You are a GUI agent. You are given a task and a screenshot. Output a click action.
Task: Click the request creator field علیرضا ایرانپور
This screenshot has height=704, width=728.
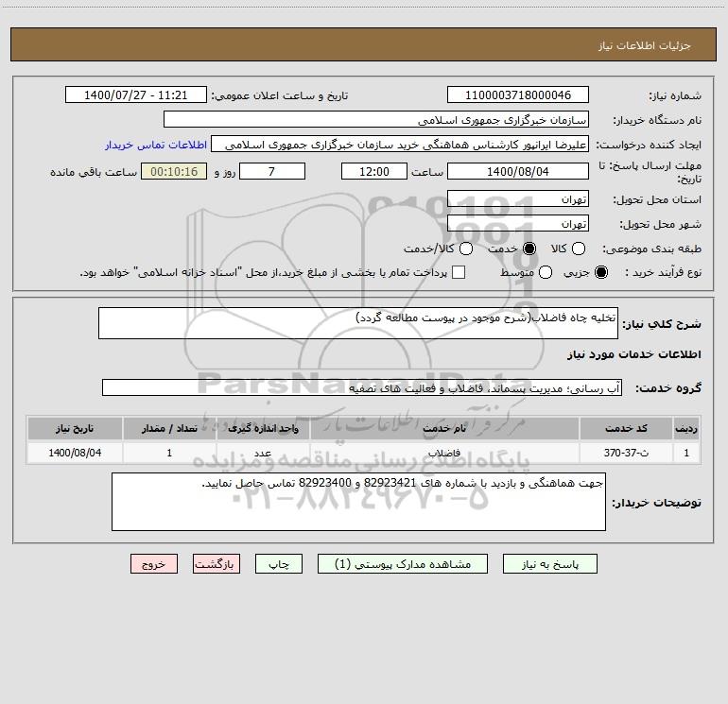(400, 144)
